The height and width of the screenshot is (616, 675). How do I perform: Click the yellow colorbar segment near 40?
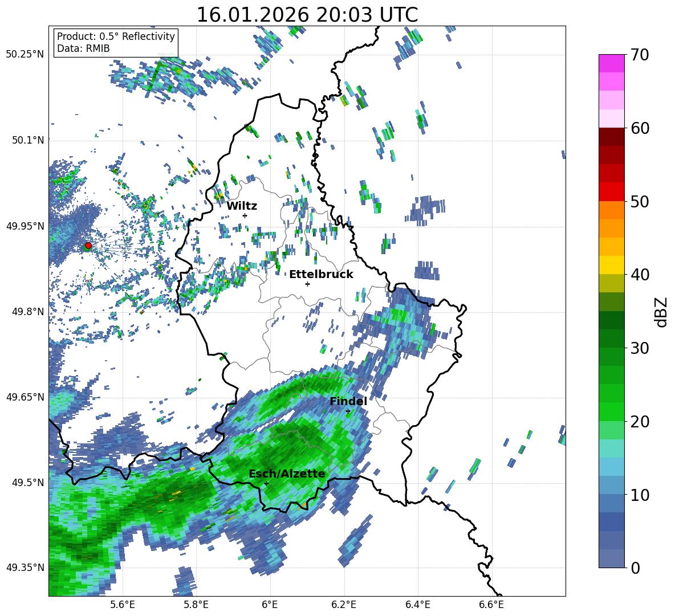(611, 266)
